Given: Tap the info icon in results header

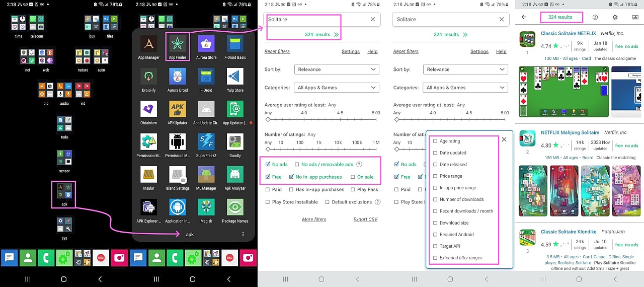Looking at the screenshot, I should (595, 17).
